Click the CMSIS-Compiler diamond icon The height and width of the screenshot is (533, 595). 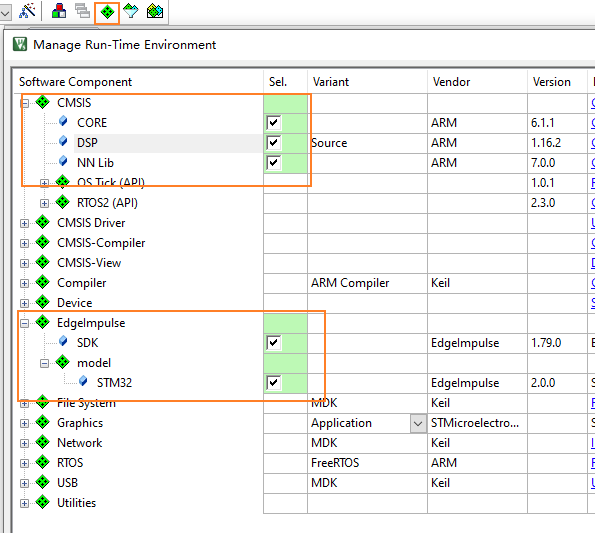pos(42,242)
